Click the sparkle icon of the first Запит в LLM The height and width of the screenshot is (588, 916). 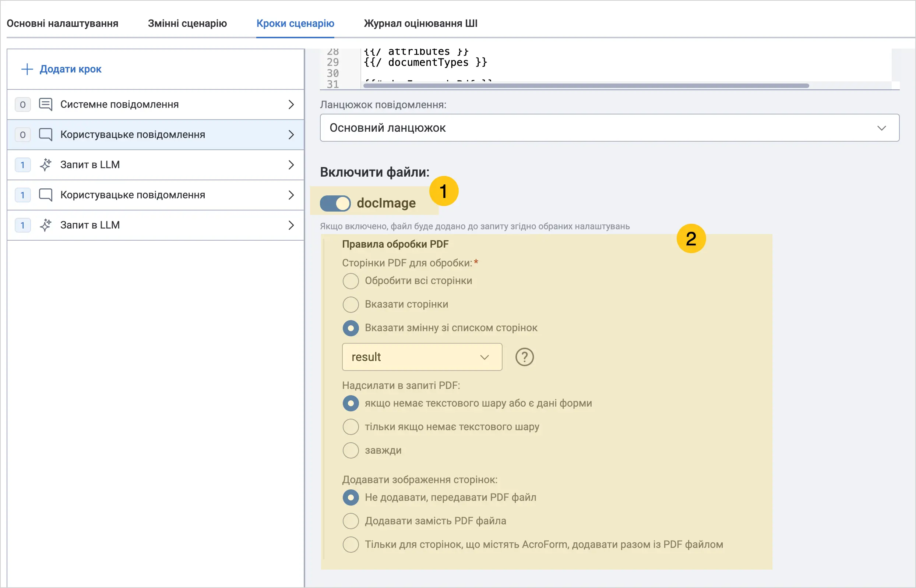pyautogui.click(x=45, y=164)
